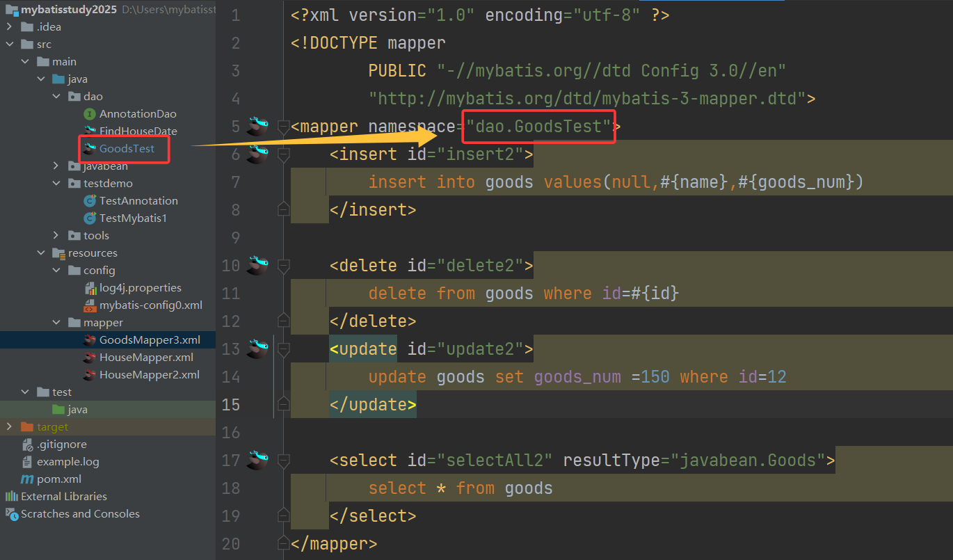Image resolution: width=953 pixels, height=560 pixels.
Task: Open mybatis-config0.xml
Action: coord(151,305)
